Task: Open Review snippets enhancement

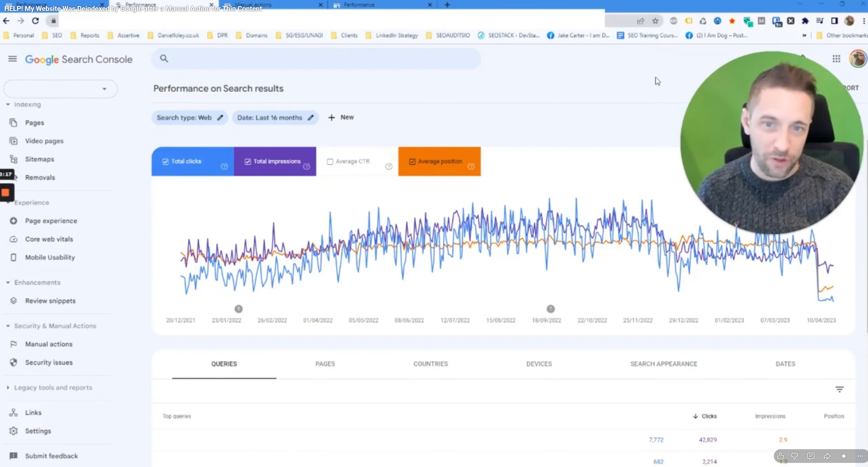Action: [x=50, y=301]
